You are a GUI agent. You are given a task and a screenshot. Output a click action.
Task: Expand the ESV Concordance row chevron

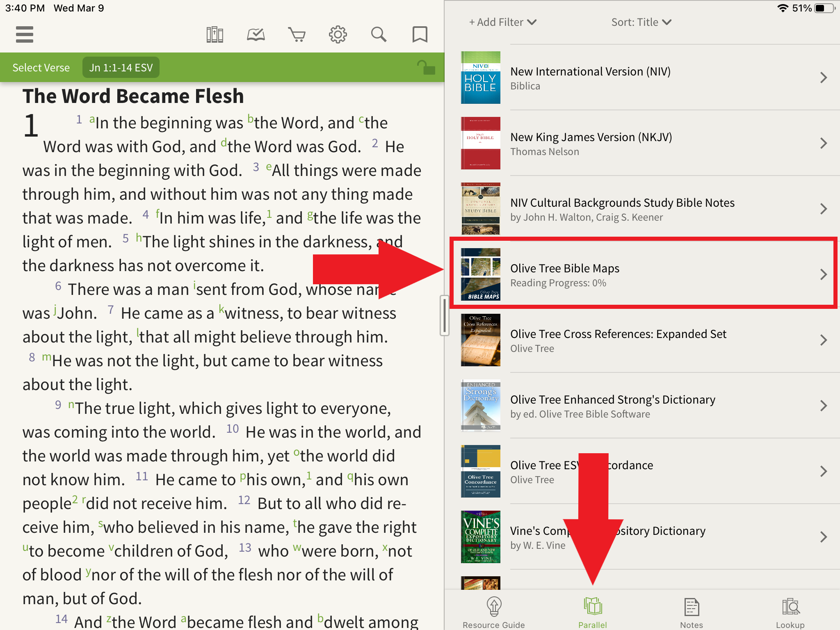coord(823,471)
